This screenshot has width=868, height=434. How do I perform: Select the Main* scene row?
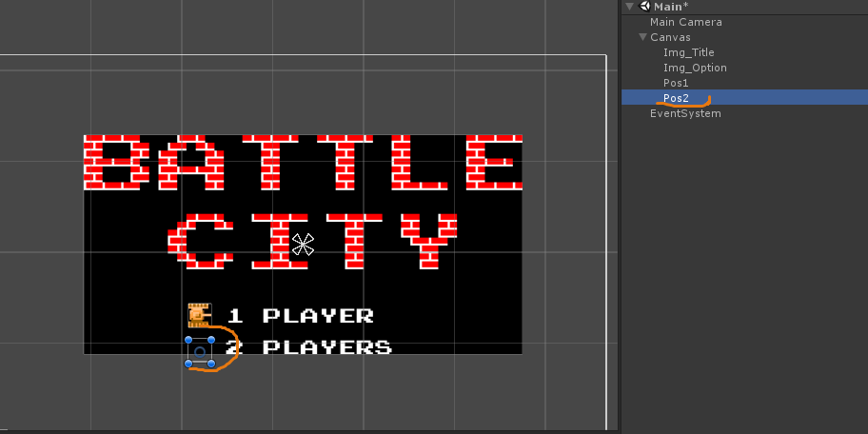click(x=744, y=7)
